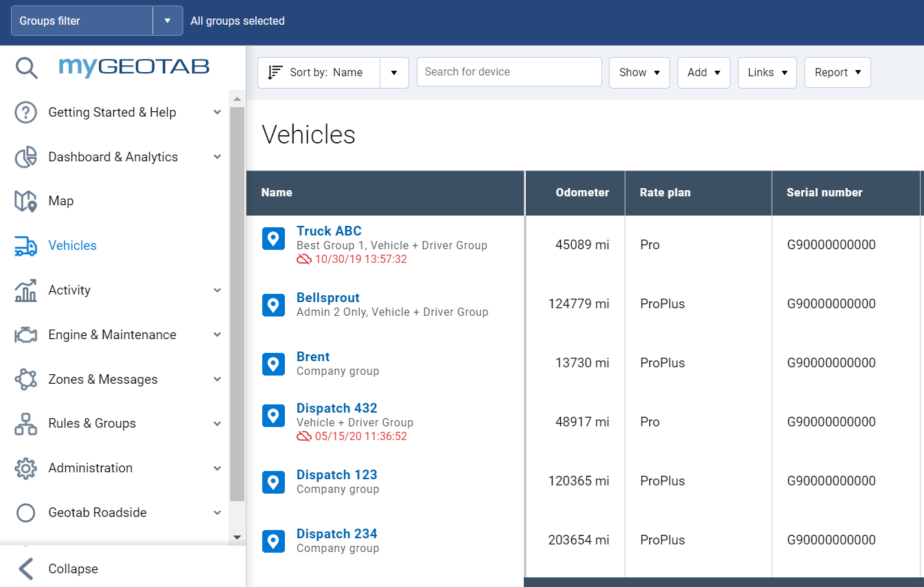
Task: Click the Vehicles truck icon
Action: pos(25,245)
